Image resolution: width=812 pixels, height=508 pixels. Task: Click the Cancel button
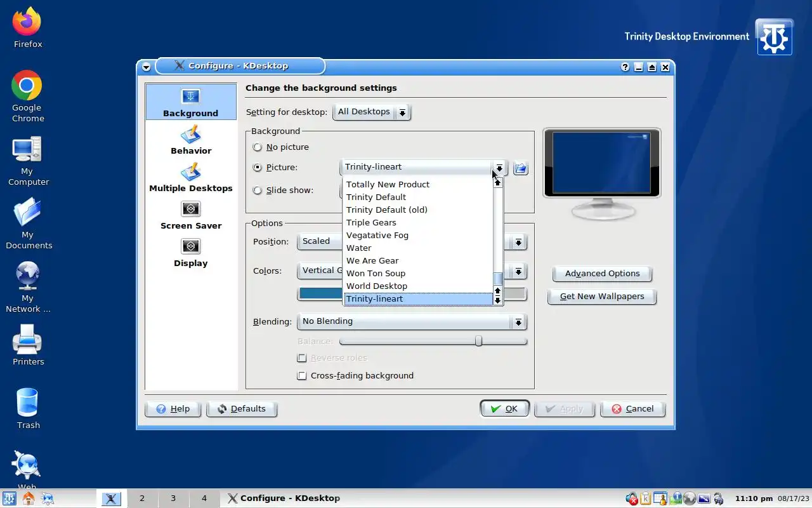tap(632, 409)
